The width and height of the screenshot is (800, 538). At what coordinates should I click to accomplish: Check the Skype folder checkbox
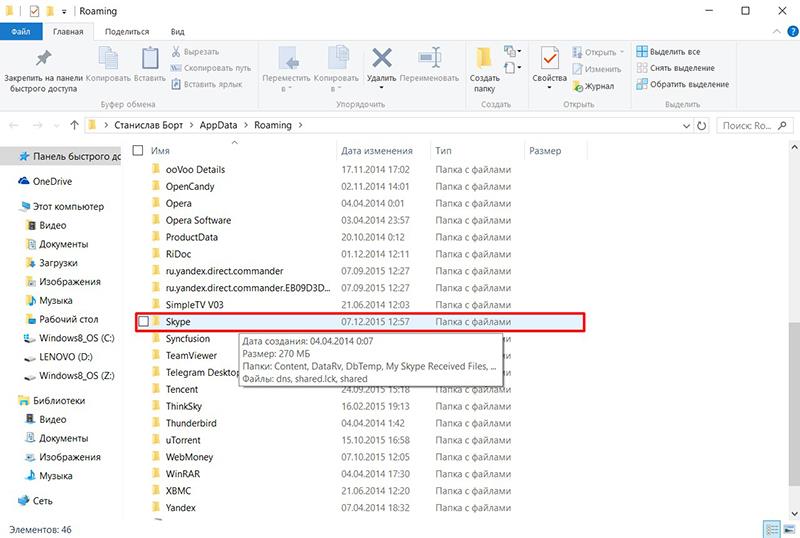[x=145, y=322]
